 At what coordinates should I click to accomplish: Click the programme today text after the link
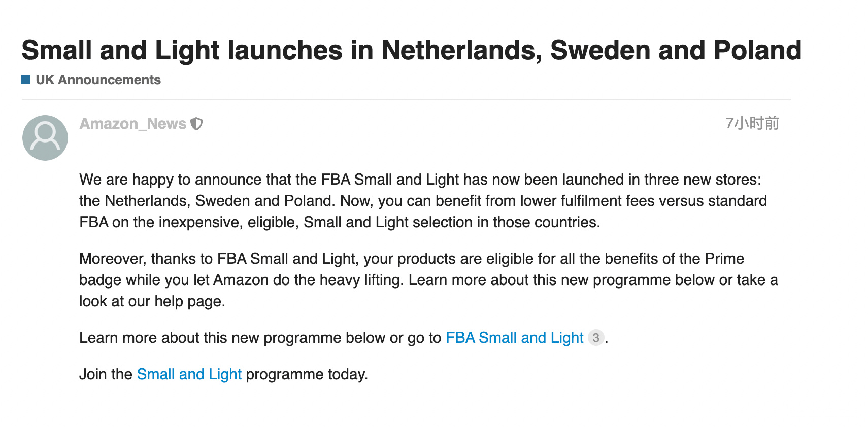click(x=307, y=374)
